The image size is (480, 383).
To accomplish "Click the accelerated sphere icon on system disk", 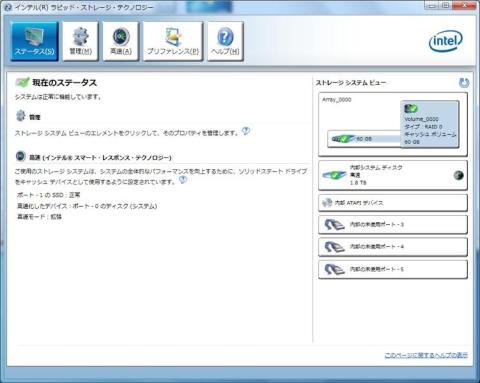I will coord(459,175).
